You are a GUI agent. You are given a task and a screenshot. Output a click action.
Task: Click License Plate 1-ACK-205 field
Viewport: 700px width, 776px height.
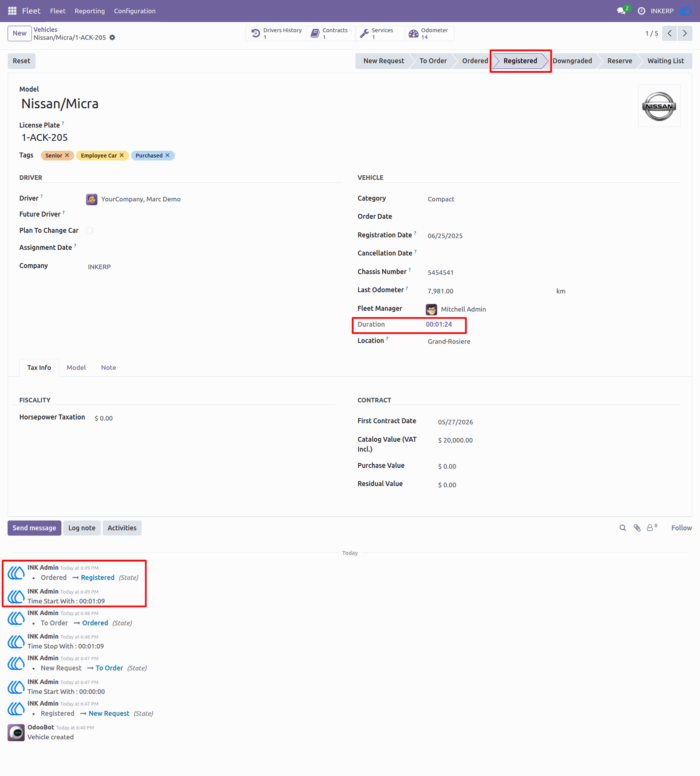click(44, 138)
